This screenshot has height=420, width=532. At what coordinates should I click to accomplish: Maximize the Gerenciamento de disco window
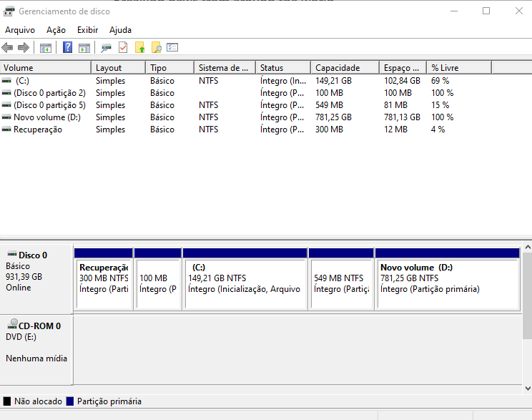486,11
